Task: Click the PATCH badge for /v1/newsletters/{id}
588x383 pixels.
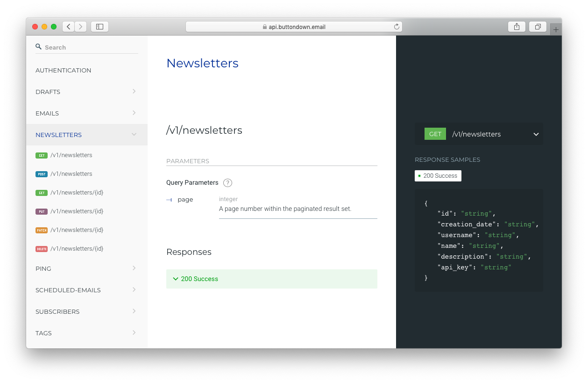Action: (42, 230)
